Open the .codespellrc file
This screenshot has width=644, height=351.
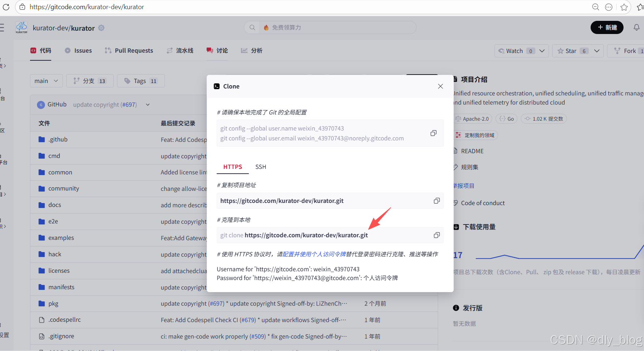click(65, 320)
